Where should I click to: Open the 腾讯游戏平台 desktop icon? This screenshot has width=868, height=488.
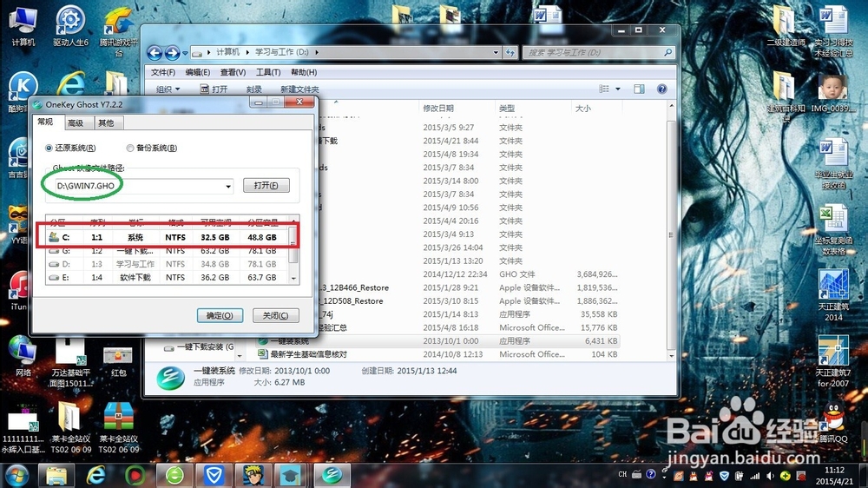118,32
